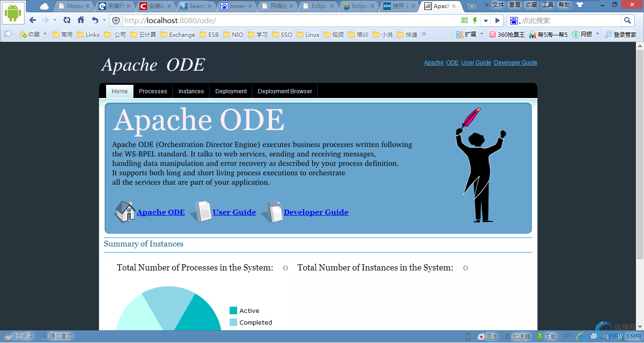Image resolution: width=644 pixels, height=343 pixels.
Task: Open 登录管家 login manager
Action: 620,34
